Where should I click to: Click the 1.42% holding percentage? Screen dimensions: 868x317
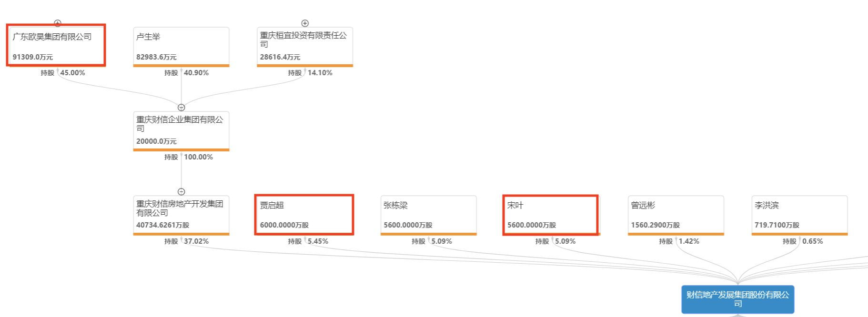[x=689, y=241]
